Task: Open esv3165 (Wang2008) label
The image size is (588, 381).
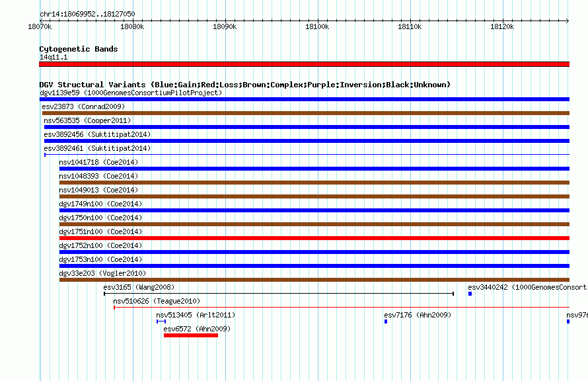Action: [x=139, y=287]
